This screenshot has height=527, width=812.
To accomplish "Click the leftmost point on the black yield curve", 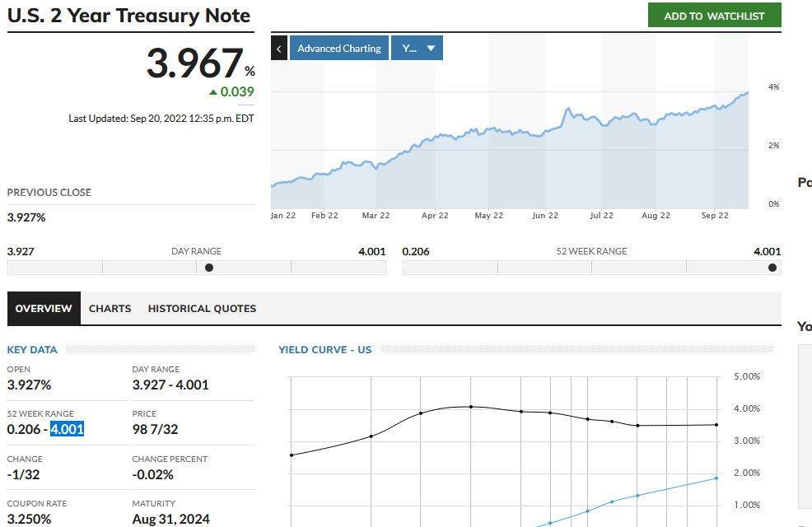I will pyautogui.click(x=292, y=455).
